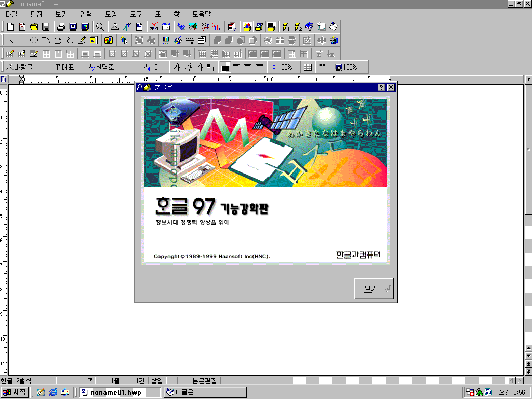Open the 입력 menu
The image size is (532, 399).
86,14
